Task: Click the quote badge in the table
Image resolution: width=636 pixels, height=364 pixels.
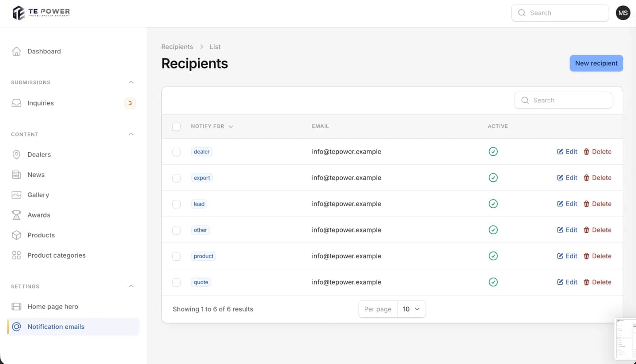Action: click(x=201, y=282)
